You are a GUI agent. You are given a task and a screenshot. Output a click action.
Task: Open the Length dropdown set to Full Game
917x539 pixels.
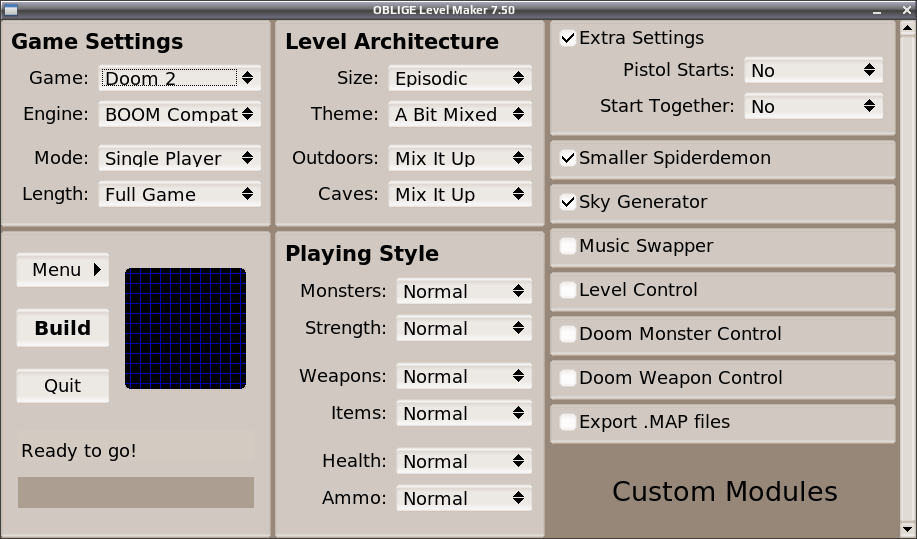point(180,194)
